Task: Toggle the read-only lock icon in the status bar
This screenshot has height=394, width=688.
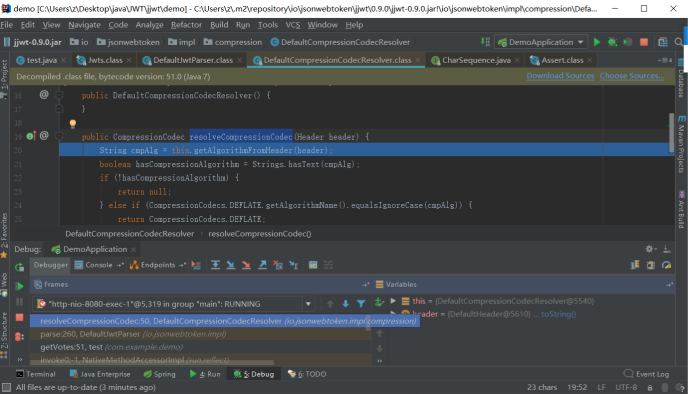Action: click(649, 387)
